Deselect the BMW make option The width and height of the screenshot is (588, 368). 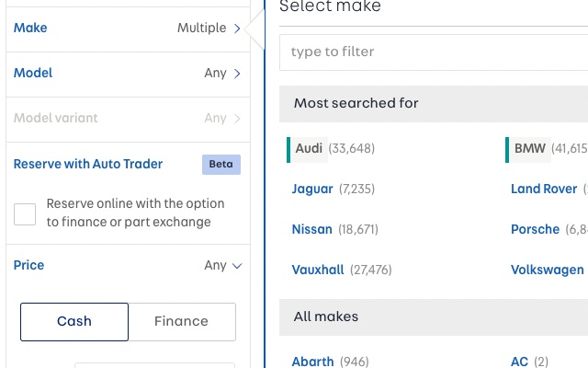[530, 148]
